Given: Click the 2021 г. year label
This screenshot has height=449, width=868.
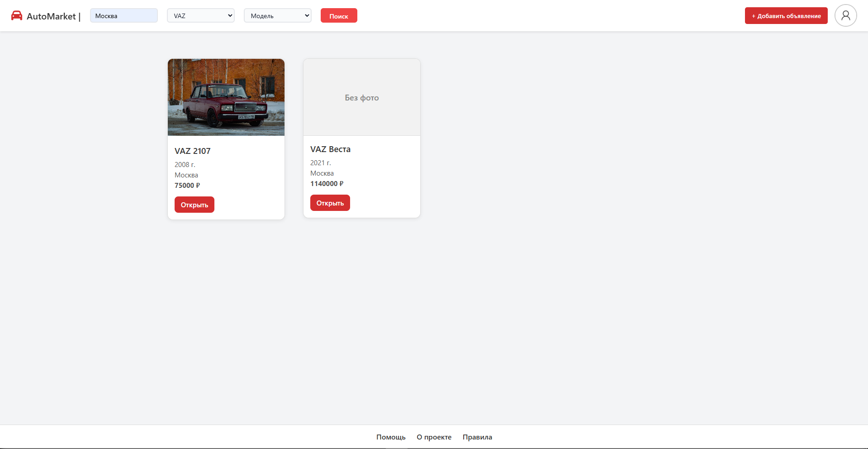Looking at the screenshot, I should tap(320, 163).
